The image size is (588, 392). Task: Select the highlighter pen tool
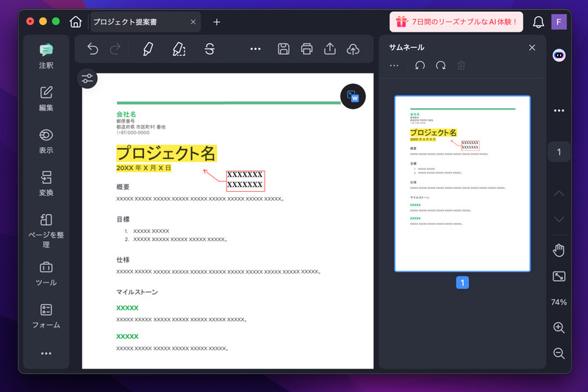pyautogui.click(x=148, y=49)
